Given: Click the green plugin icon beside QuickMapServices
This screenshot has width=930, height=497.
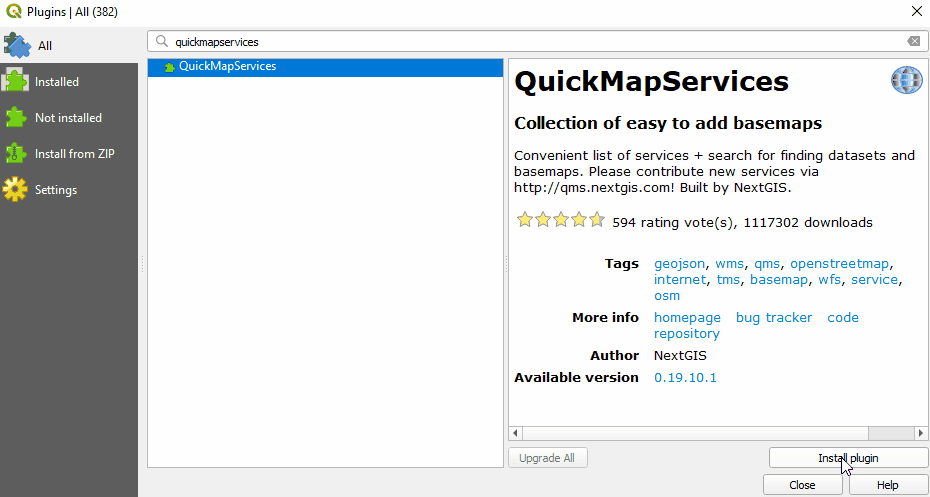Looking at the screenshot, I should (x=170, y=66).
